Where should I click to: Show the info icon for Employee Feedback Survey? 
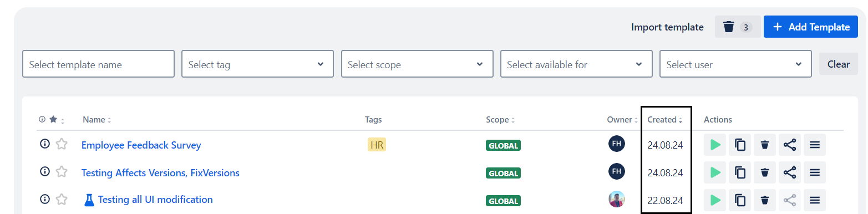[x=45, y=144]
